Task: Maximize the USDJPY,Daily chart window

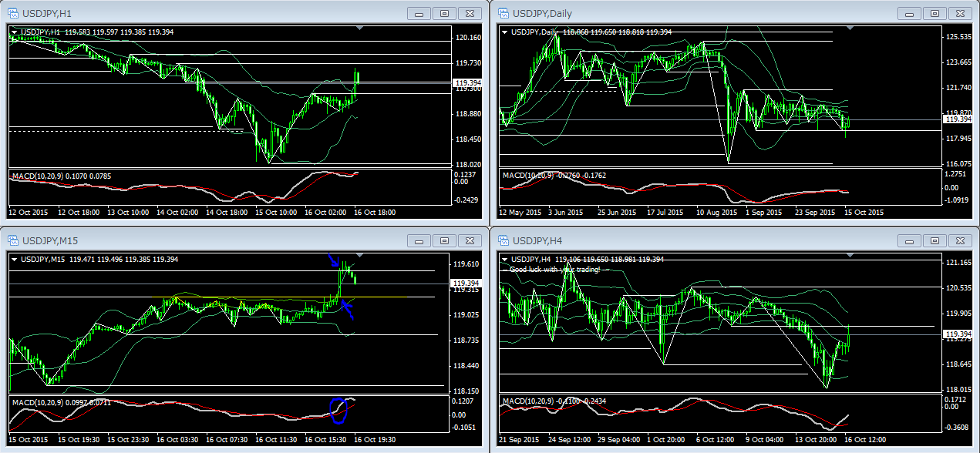Action: click(935, 13)
